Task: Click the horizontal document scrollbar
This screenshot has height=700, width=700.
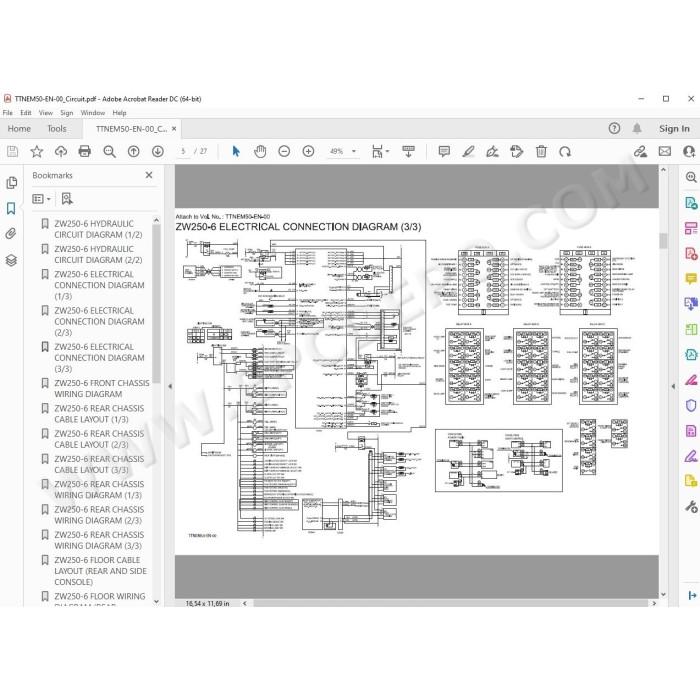Action: pyautogui.click(x=450, y=603)
